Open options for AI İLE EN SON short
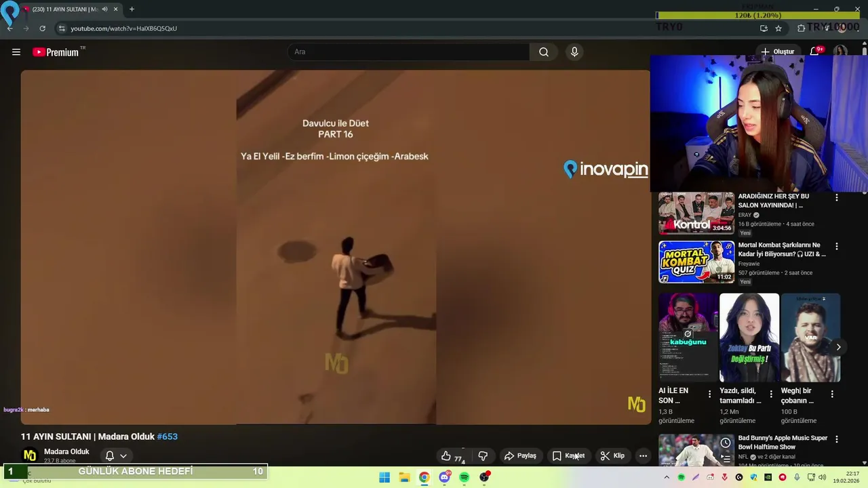This screenshot has width=868, height=488. pyautogui.click(x=709, y=394)
